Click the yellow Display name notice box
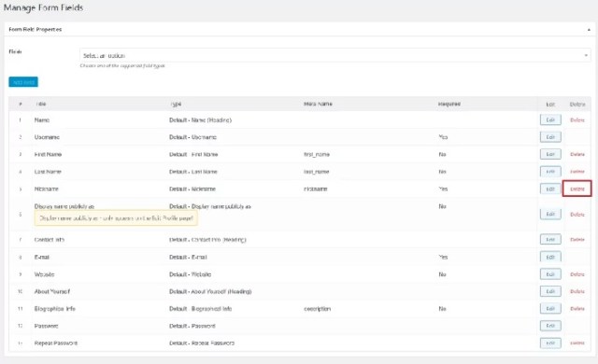Image resolution: width=598 pixels, height=364 pixels. pos(116,218)
